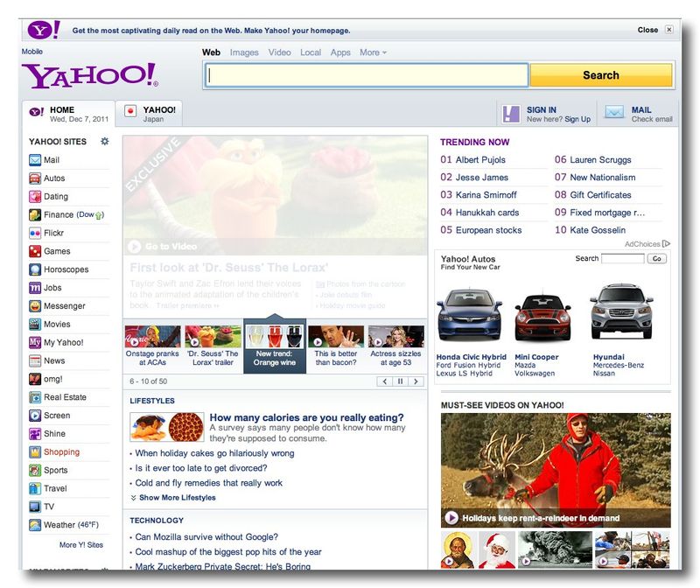Click the Movies clapperboard icon
The height and width of the screenshot is (588, 700).
(x=35, y=324)
